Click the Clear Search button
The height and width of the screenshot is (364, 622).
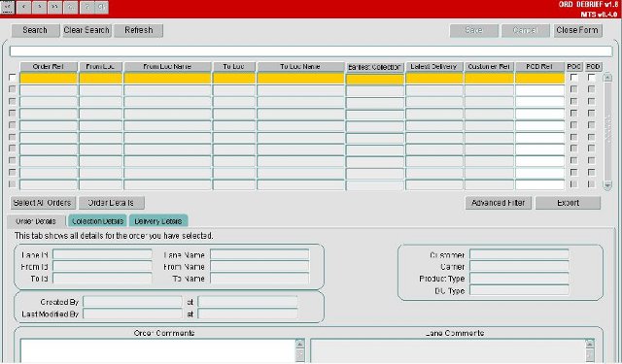(86, 30)
